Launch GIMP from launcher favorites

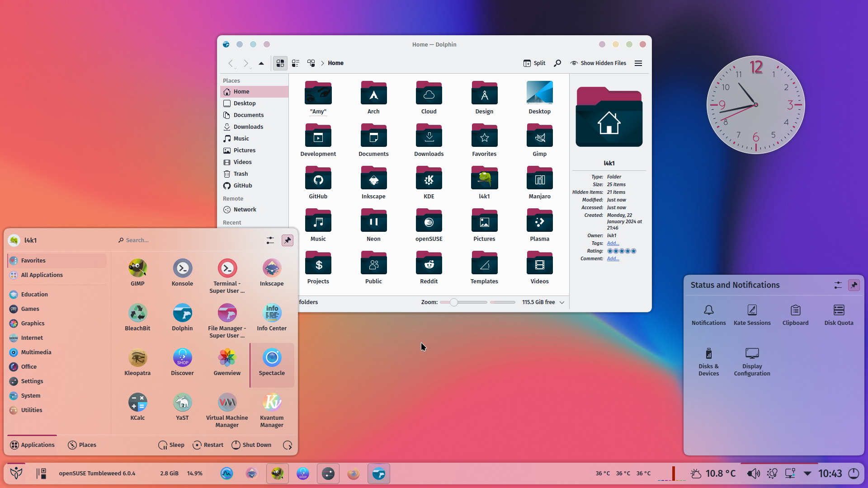pyautogui.click(x=137, y=272)
